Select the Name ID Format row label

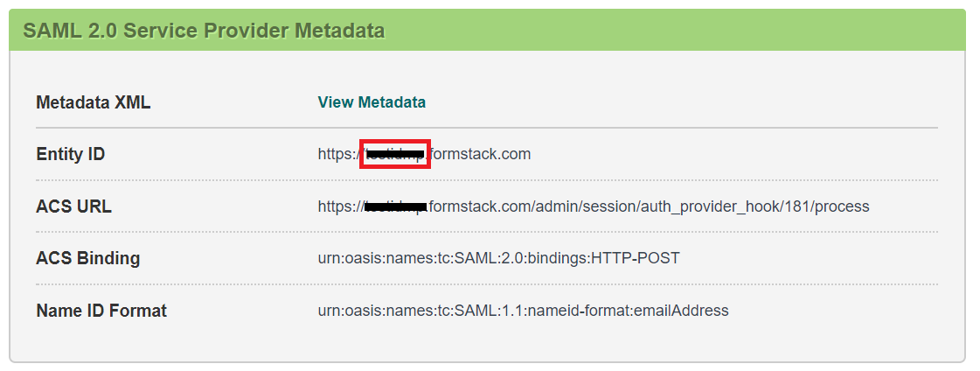(101, 311)
